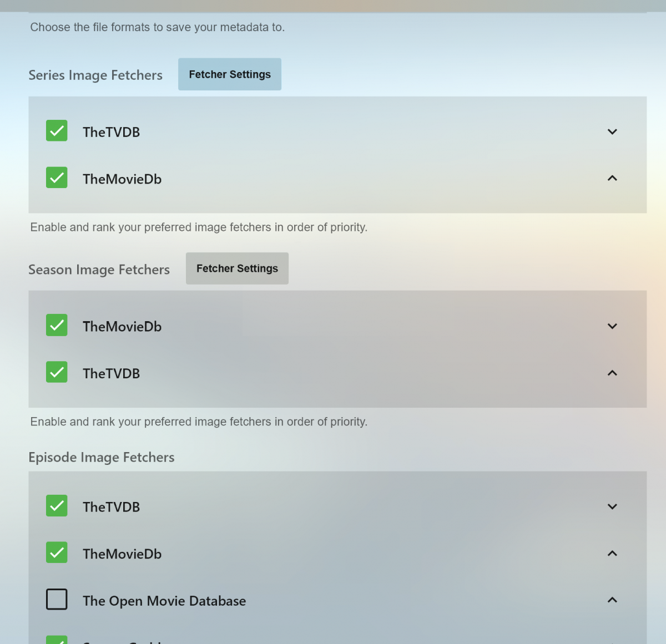Move TheMovieDb up in Series Image Fetchers
Viewport: 666px width, 644px height.
[x=612, y=179]
